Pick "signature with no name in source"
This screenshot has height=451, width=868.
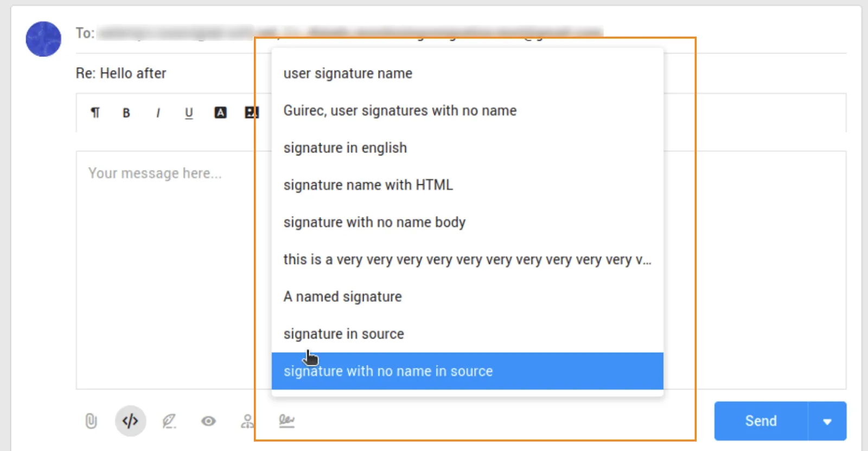coord(388,371)
